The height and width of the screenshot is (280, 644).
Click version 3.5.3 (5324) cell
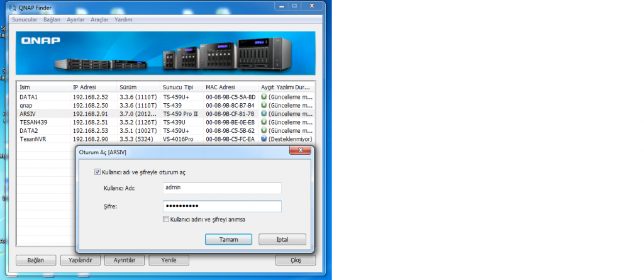click(x=136, y=139)
